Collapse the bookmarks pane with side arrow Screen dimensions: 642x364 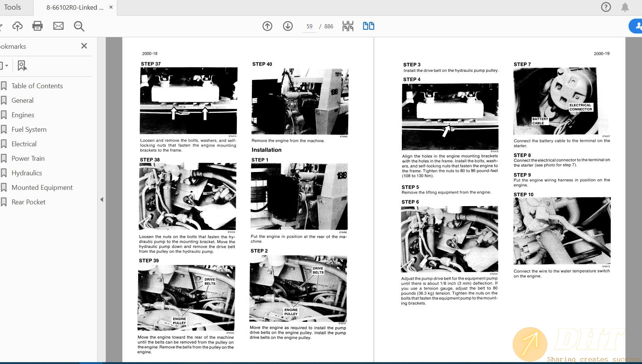pos(102,199)
